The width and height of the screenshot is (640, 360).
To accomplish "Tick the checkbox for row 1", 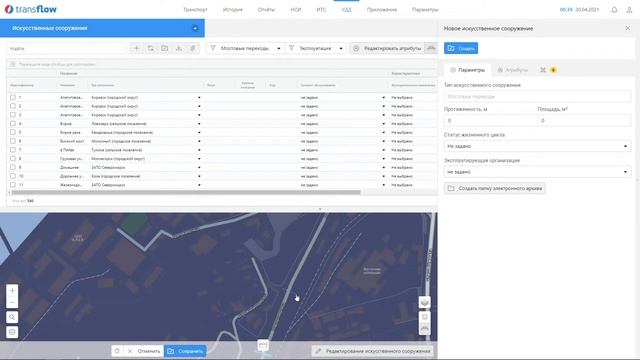I will (13, 97).
